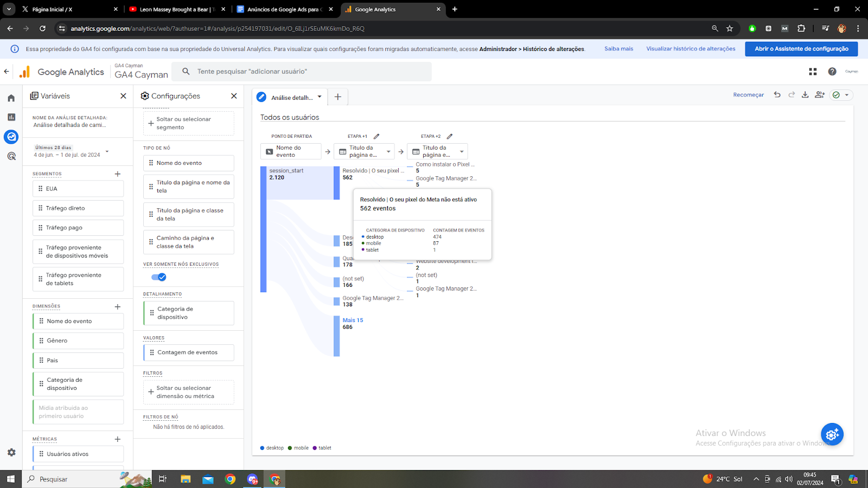Viewport: 868px width, 488px height.
Task: Select the Usuários ativos metric
Action: pyautogui.click(x=78, y=454)
